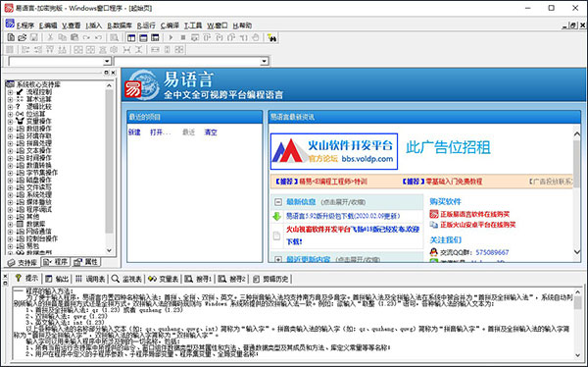Click the 清空 link in recent projects
The height and width of the screenshot is (367, 588).
click(x=211, y=132)
